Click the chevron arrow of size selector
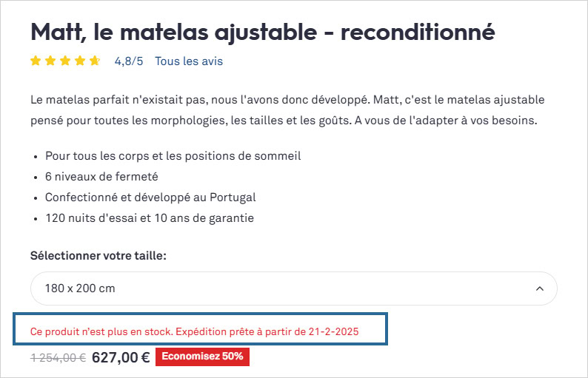 click(x=539, y=288)
